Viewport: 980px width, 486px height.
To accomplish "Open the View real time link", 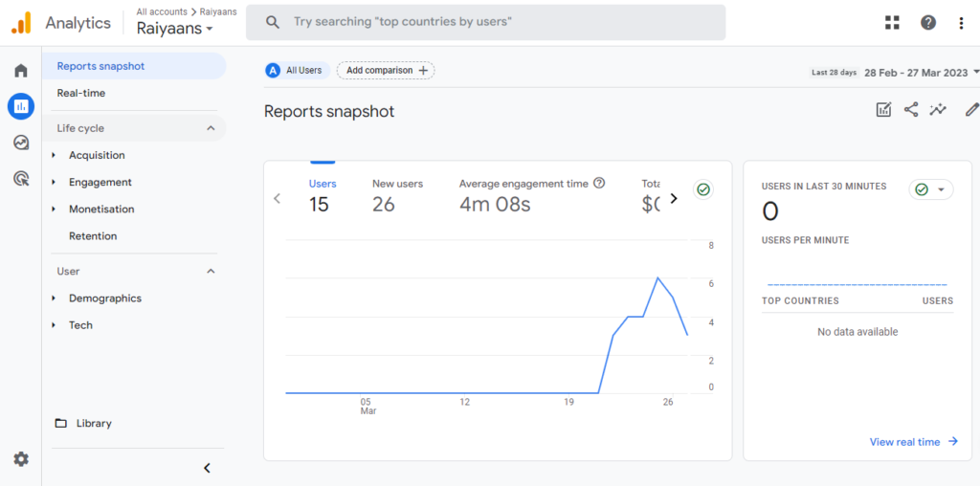I will 912,442.
